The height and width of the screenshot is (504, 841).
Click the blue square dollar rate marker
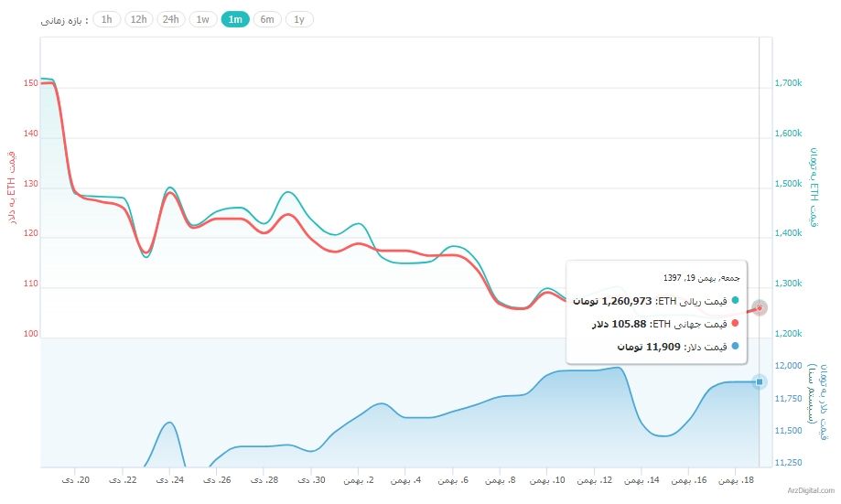click(759, 381)
